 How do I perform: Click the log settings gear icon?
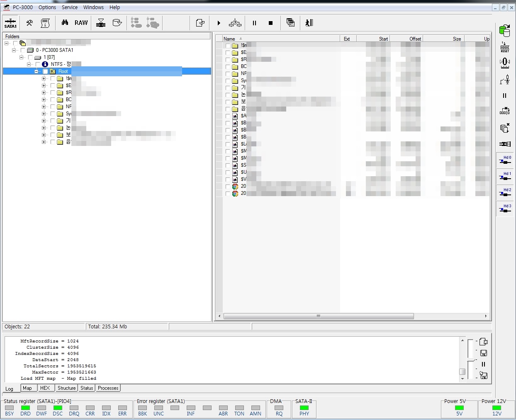483,342
